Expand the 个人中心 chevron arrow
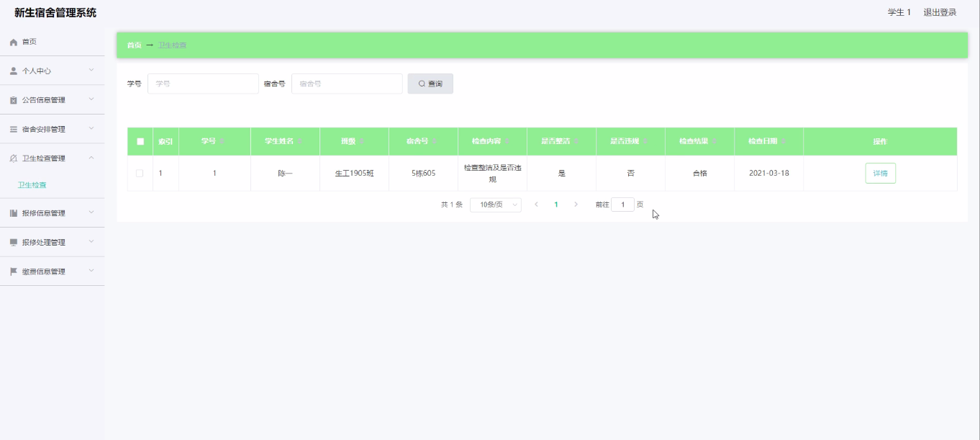 91,71
